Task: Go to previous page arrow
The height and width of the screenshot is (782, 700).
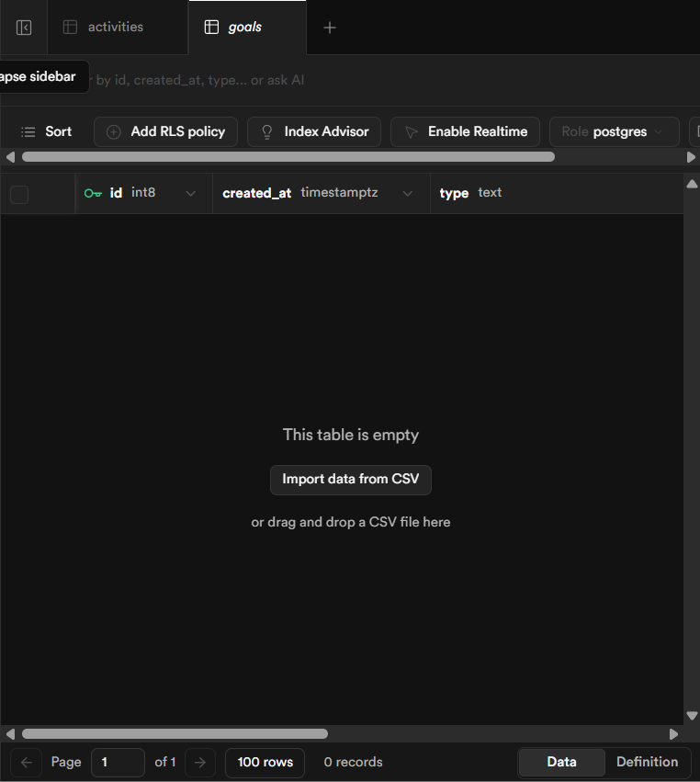Action: point(26,762)
